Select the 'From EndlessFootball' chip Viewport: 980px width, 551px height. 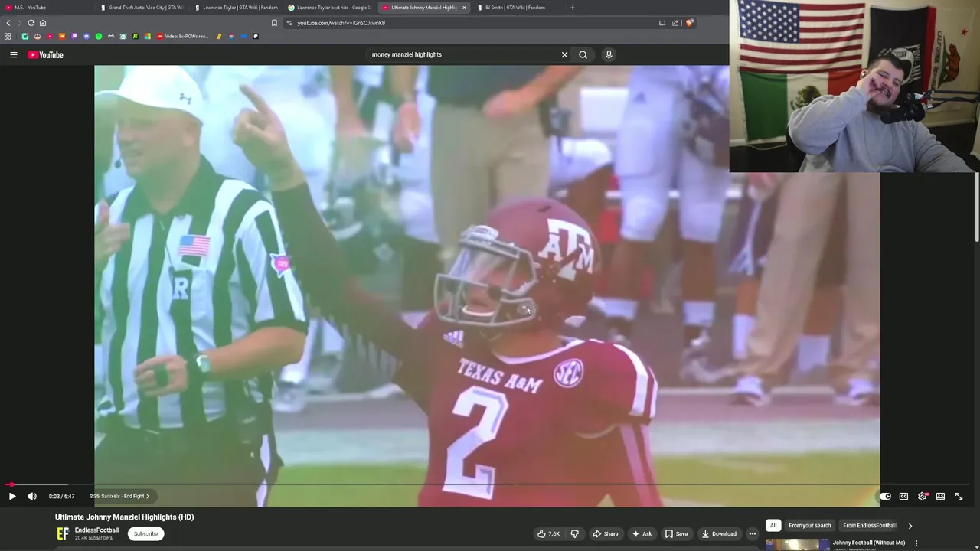pos(869,525)
